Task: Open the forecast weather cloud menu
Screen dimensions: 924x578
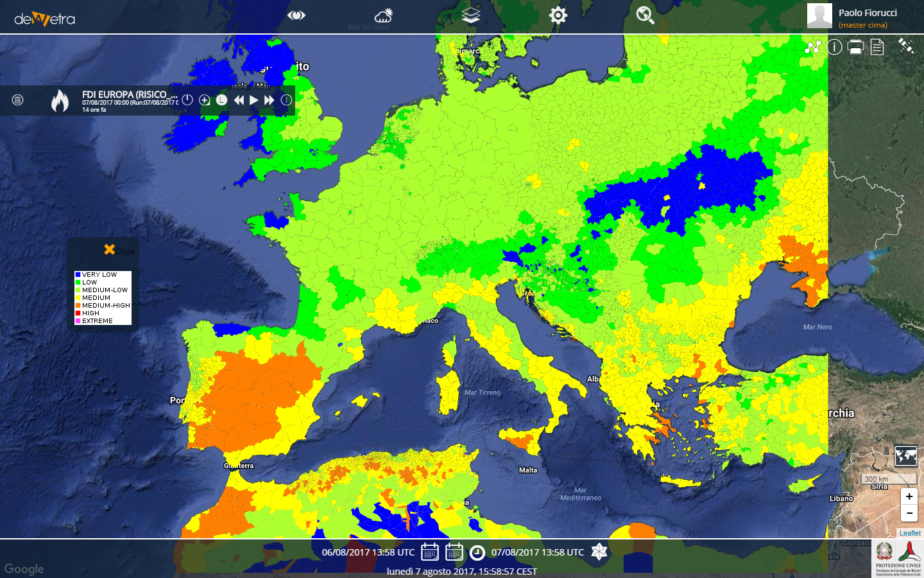Action: tap(384, 15)
